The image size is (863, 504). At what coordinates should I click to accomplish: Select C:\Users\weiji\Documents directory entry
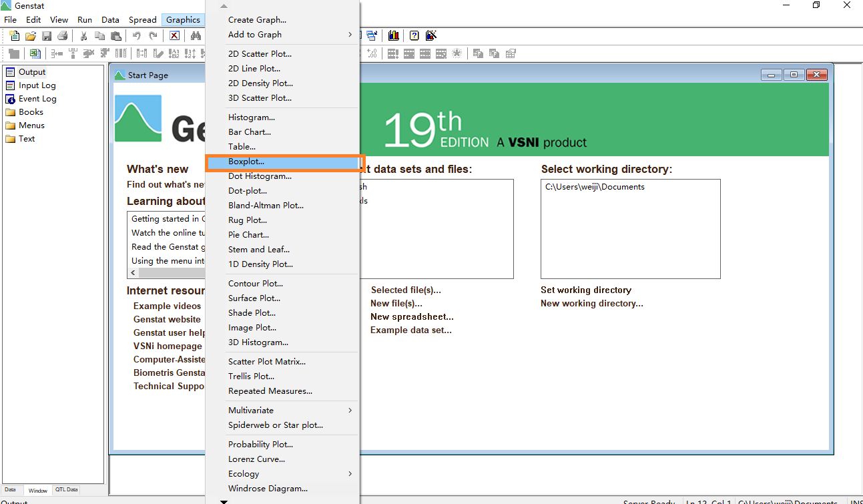(x=595, y=187)
